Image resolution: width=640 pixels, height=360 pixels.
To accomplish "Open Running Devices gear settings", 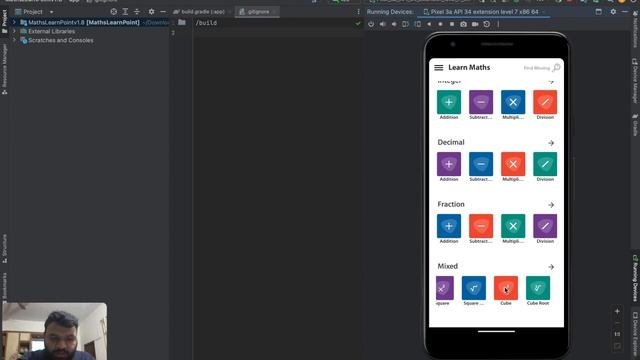I will [613, 12].
